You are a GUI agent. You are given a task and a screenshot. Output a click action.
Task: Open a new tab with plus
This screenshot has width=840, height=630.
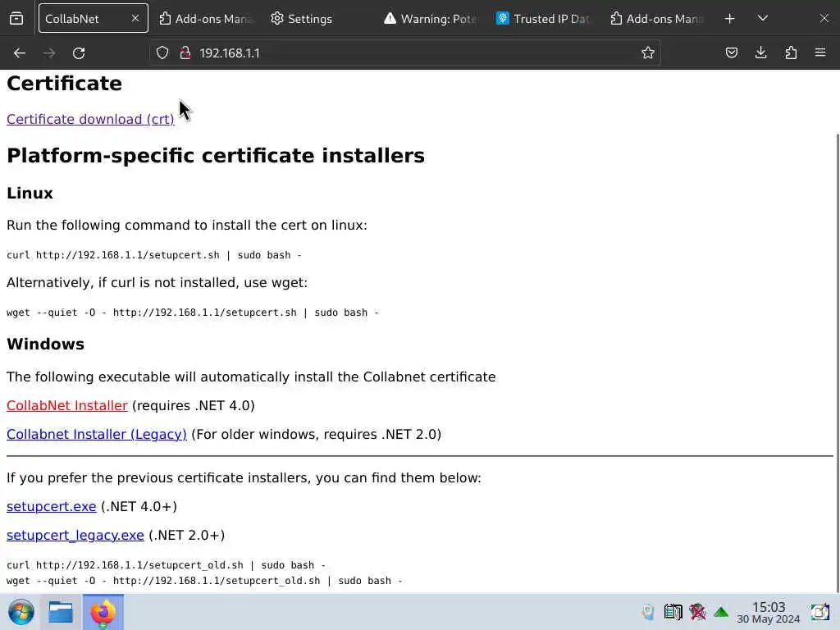[x=729, y=19]
